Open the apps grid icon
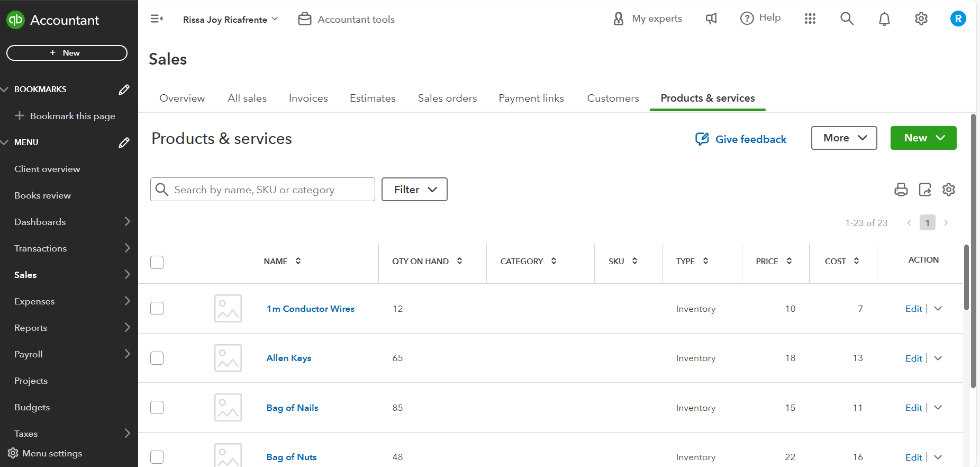980x467 pixels. [x=810, y=19]
